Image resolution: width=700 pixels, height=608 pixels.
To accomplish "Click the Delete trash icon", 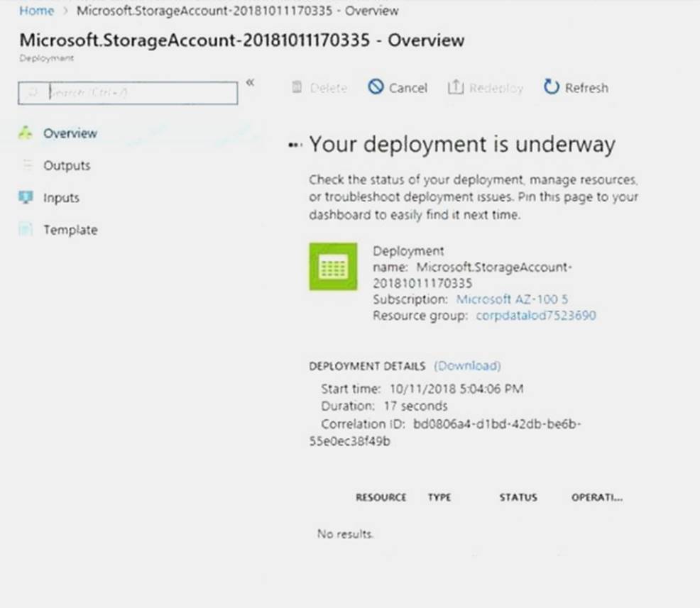I will point(297,88).
